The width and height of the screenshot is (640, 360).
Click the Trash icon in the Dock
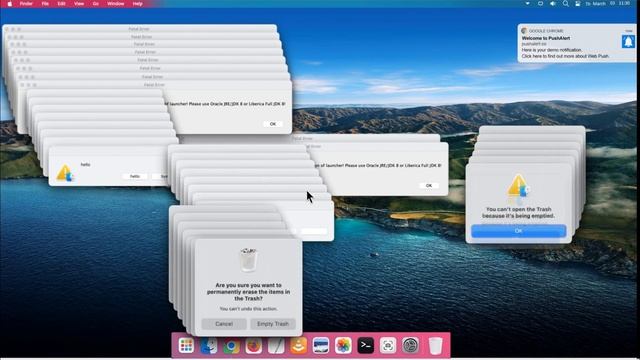click(x=435, y=346)
